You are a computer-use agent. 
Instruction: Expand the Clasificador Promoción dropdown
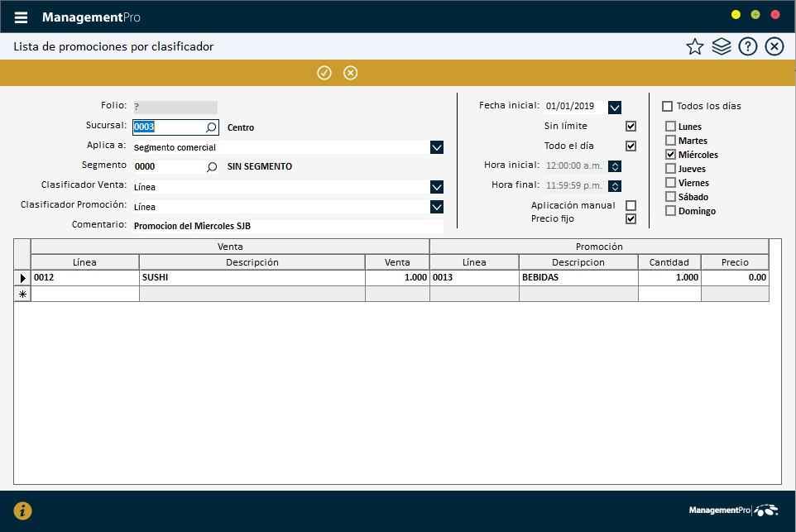tap(437, 207)
